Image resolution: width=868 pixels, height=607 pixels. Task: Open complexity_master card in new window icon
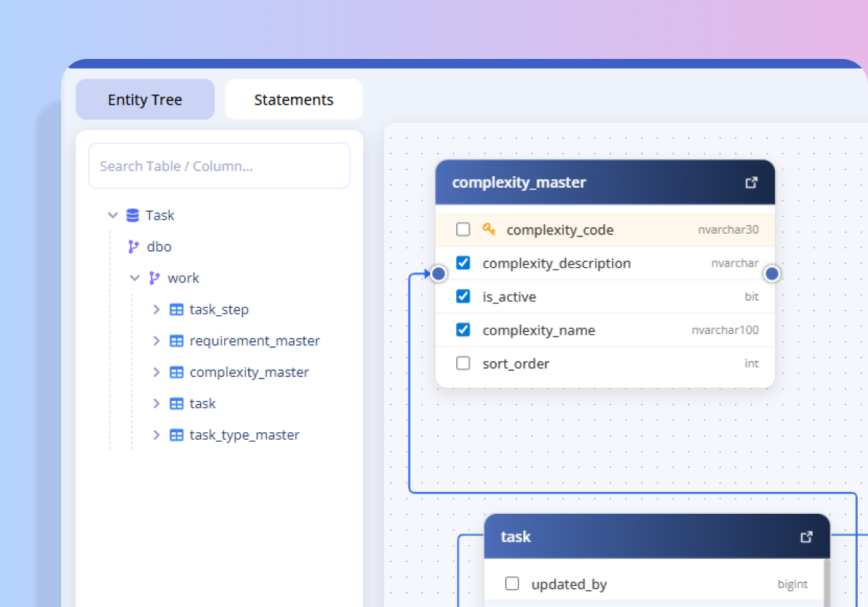coord(751,182)
